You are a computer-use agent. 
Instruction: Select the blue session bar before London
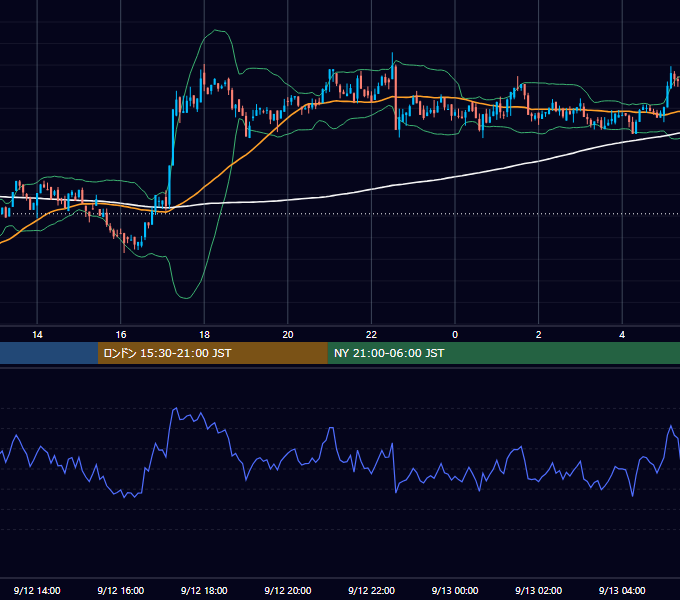[49, 353]
